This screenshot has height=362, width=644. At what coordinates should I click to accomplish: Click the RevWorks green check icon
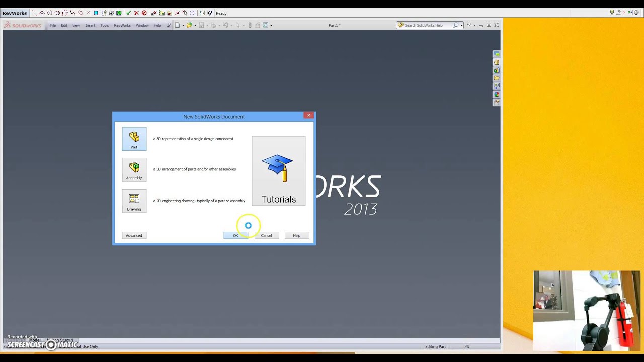coord(129,13)
